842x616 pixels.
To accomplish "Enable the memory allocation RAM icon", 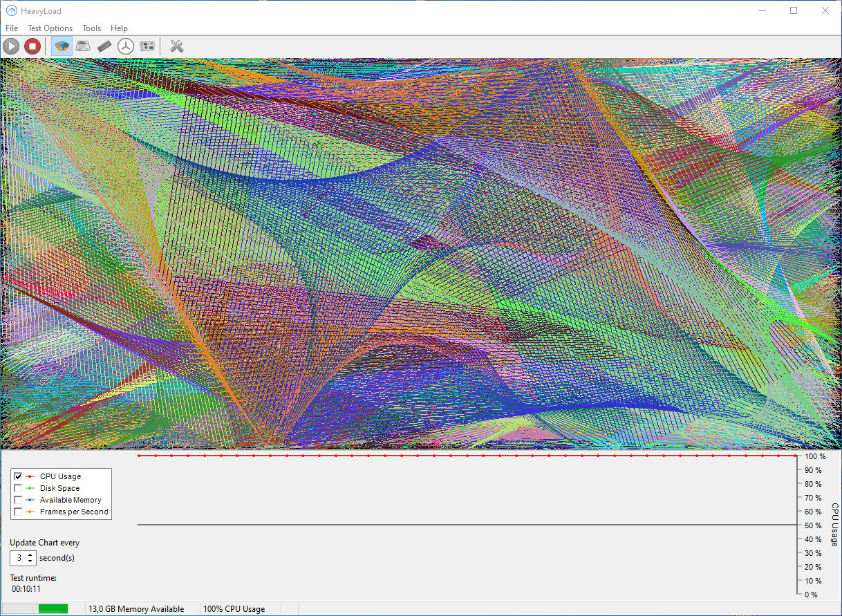I will (104, 46).
